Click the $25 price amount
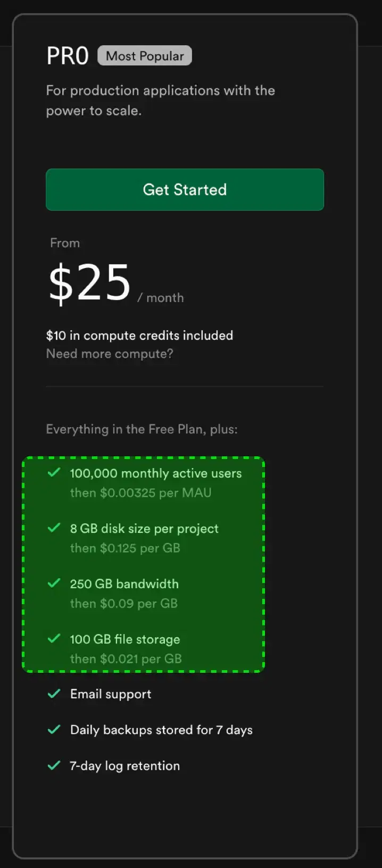 tap(90, 283)
